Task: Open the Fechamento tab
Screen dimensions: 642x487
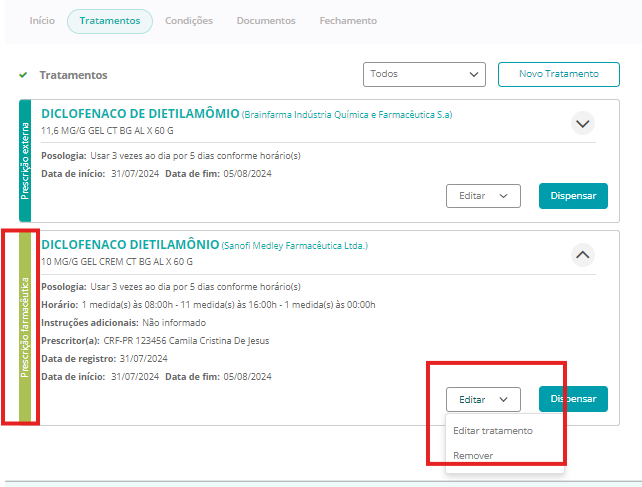Action: coord(348,21)
